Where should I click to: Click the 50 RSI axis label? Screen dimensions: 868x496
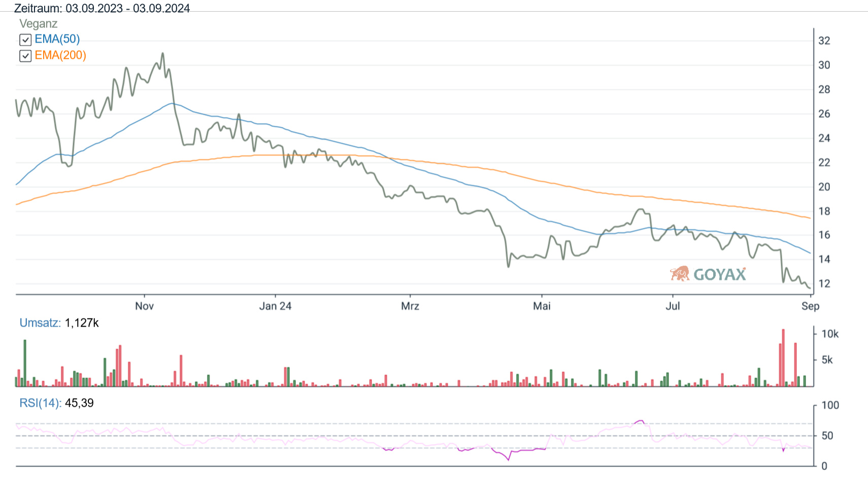coord(827,436)
